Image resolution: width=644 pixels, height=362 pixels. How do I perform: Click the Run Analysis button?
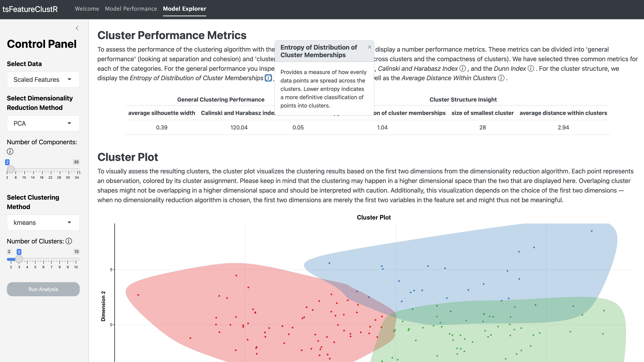tap(43, 289)
